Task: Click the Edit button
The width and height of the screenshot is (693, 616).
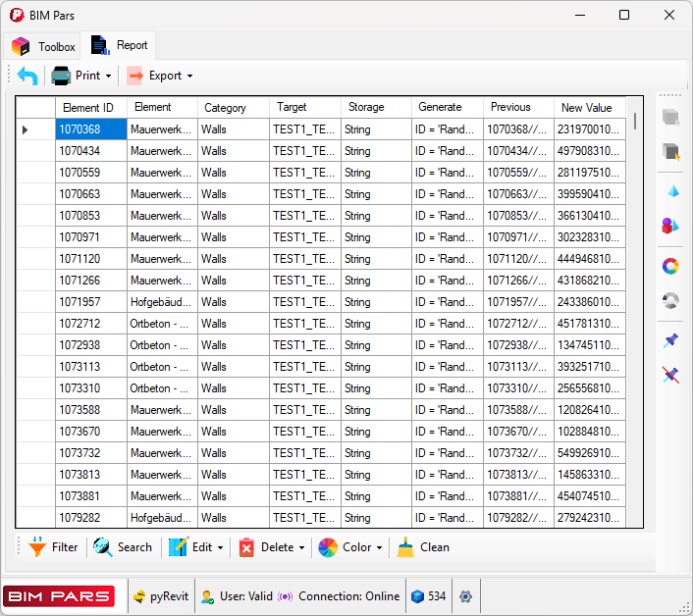Action: (190, 547)
